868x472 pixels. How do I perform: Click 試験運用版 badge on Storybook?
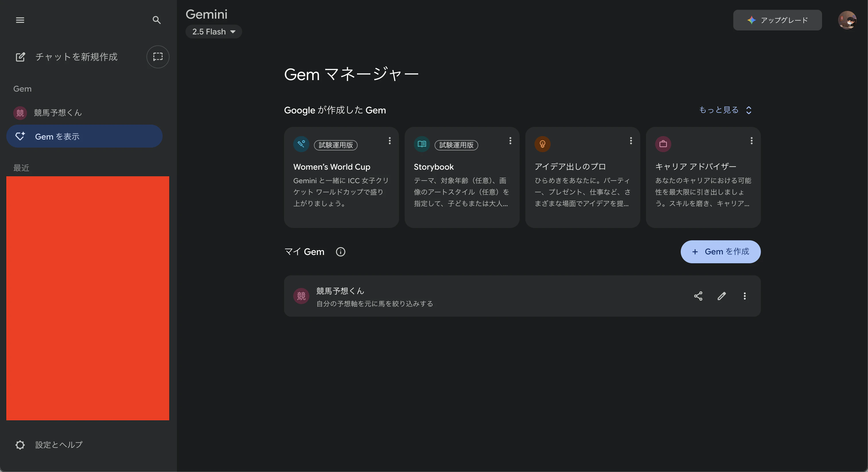[x=456, y=145]
